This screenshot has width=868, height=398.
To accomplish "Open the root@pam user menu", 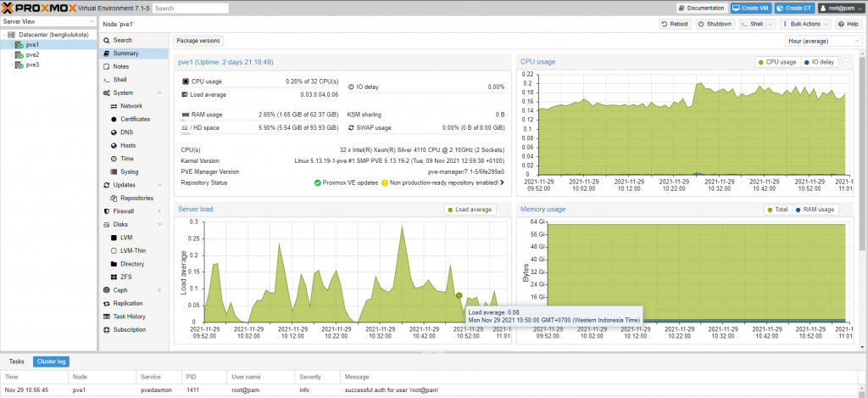I will point(841,8).
